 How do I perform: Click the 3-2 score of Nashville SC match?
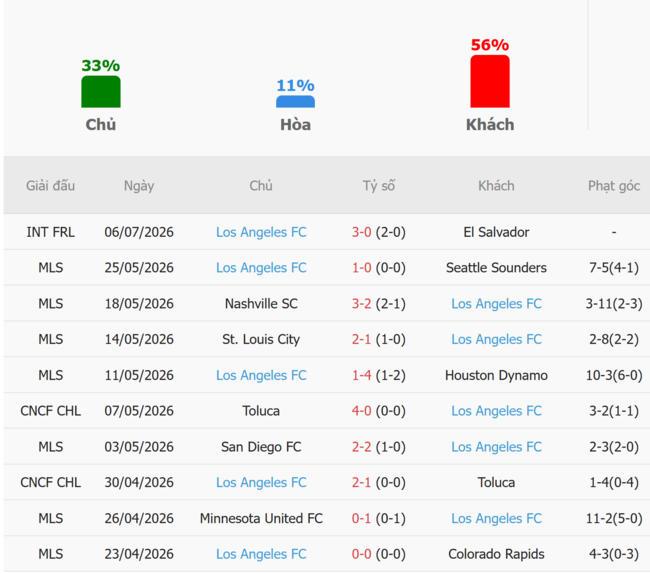361,304
